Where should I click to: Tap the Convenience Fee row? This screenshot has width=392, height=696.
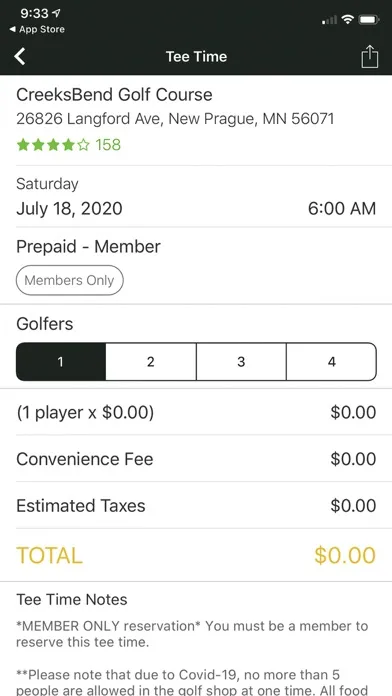[196, 459]
